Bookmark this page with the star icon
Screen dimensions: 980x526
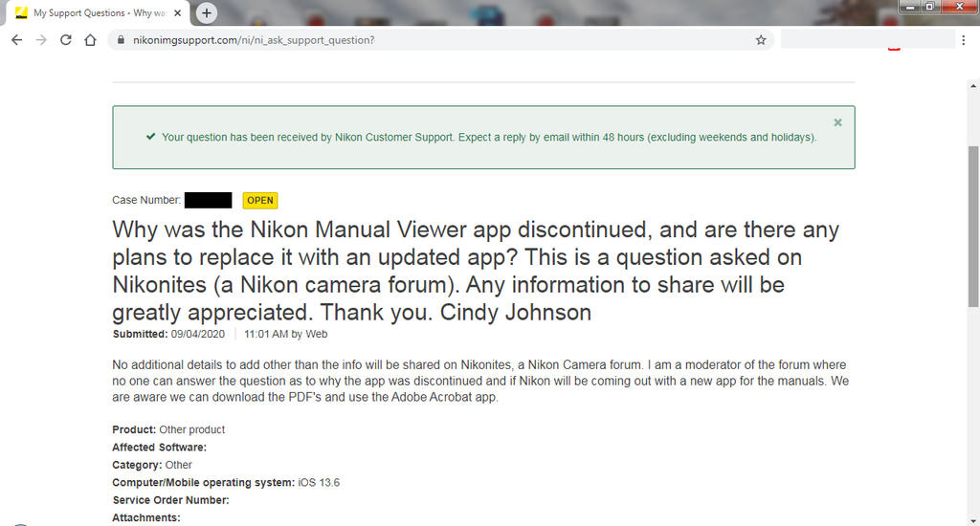coord(761,40)
